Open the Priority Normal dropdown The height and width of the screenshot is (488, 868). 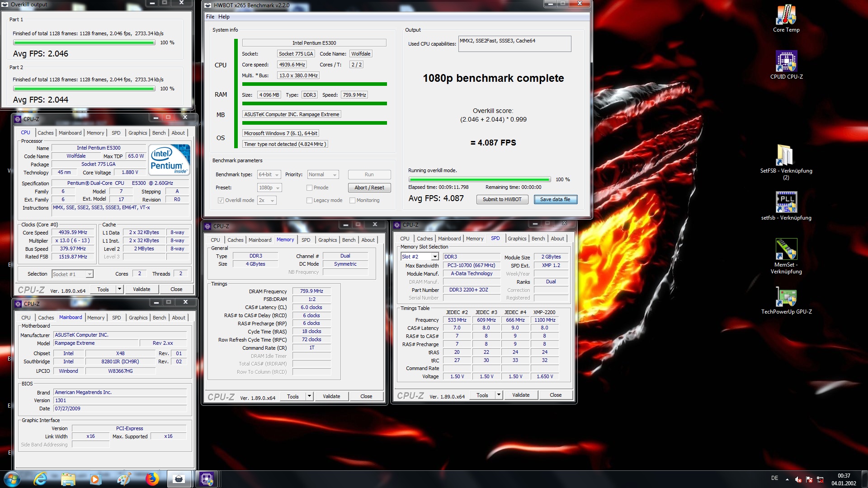point(323,174)
